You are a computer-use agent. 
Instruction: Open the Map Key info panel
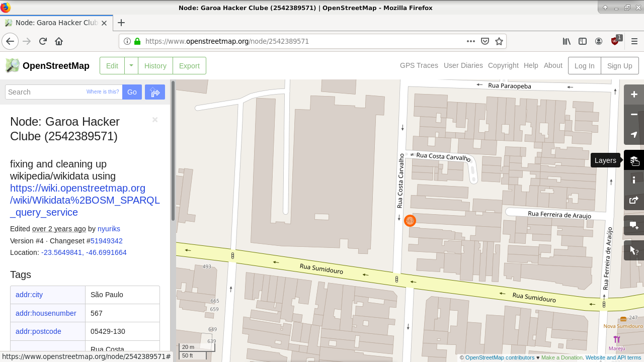[634, 180]
